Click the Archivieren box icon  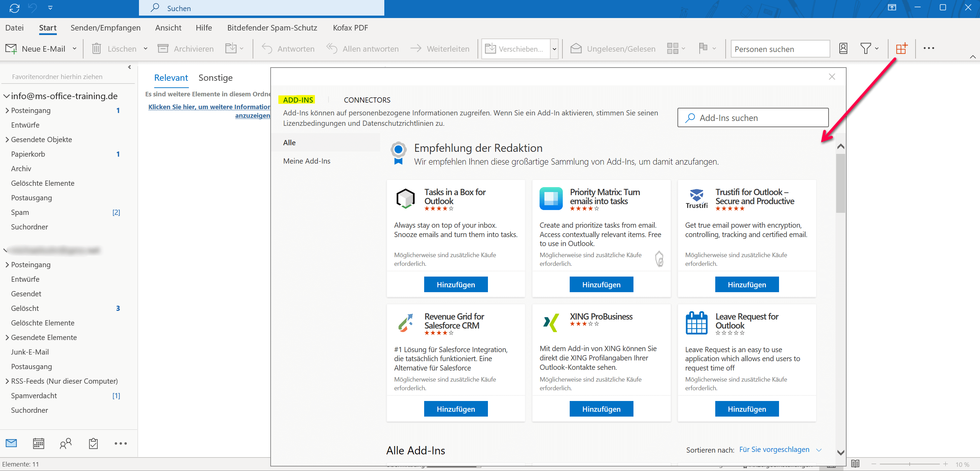(163, 49)
